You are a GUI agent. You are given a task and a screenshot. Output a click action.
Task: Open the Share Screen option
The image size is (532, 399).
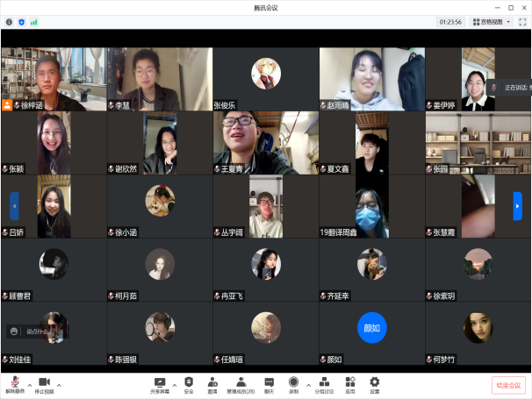160,383
